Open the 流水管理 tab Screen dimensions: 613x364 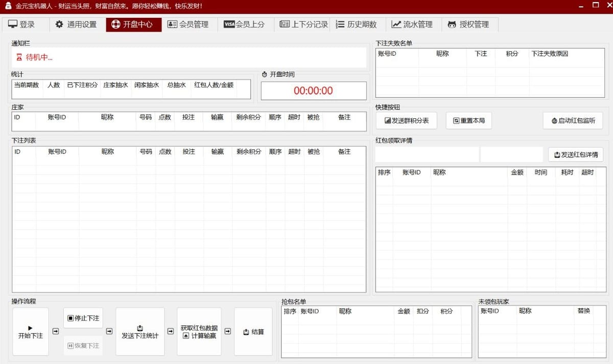(x=412, y=25)
